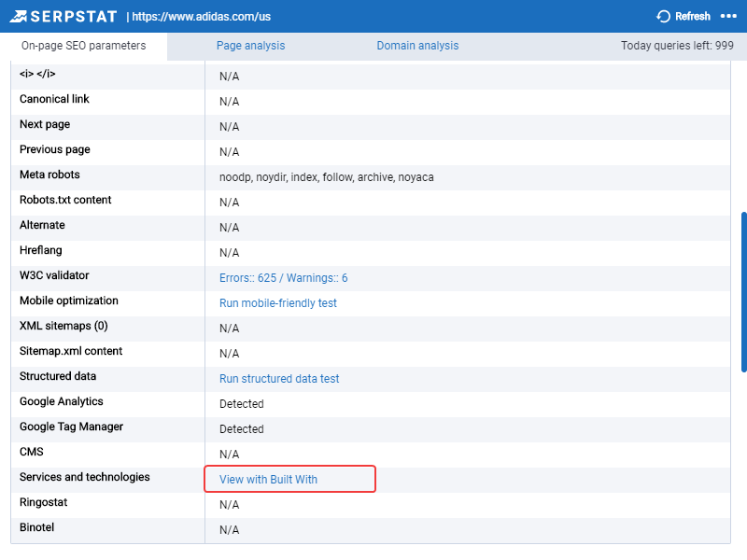747x560 pixels.
Task: Switch to On-page SEO parameters tab
Action: coord(84,46)
